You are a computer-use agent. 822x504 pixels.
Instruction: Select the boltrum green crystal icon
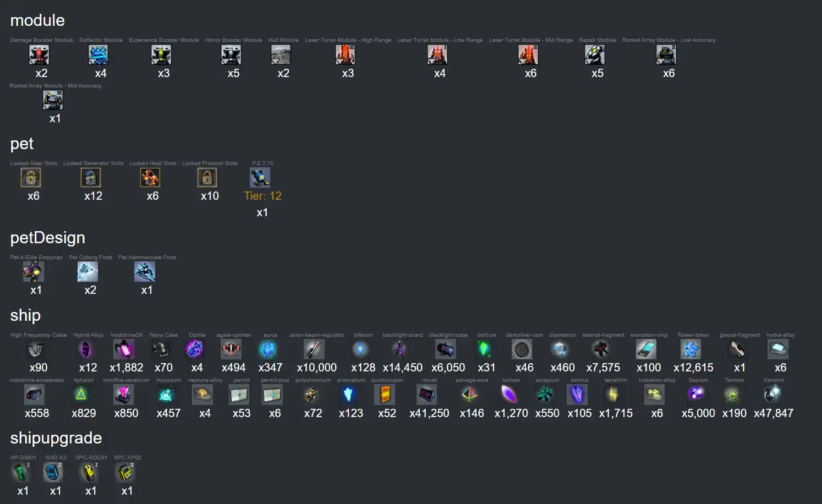[484, 349]
